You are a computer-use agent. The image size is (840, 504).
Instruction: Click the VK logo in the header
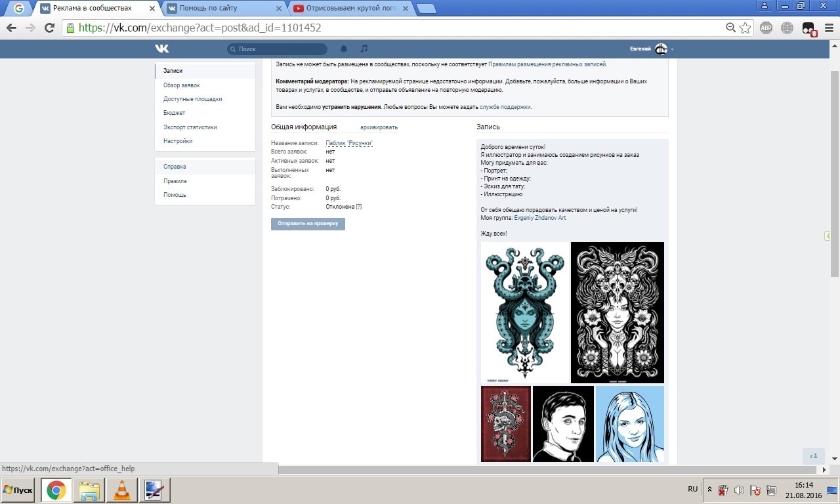pos(162,49)
